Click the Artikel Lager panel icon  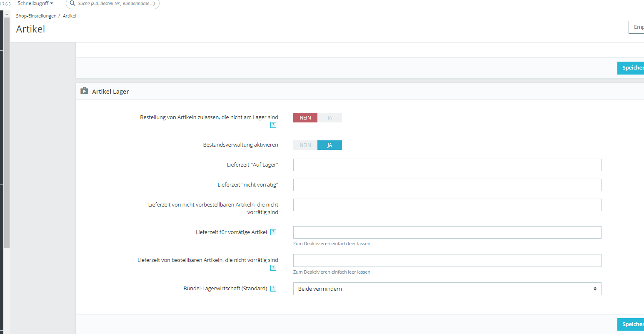84,91
